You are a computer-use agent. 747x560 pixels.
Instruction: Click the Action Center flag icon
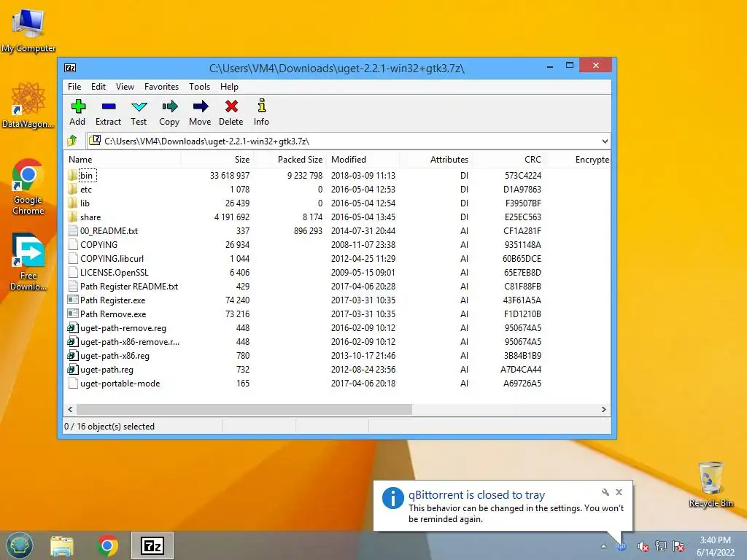(678, 546)
